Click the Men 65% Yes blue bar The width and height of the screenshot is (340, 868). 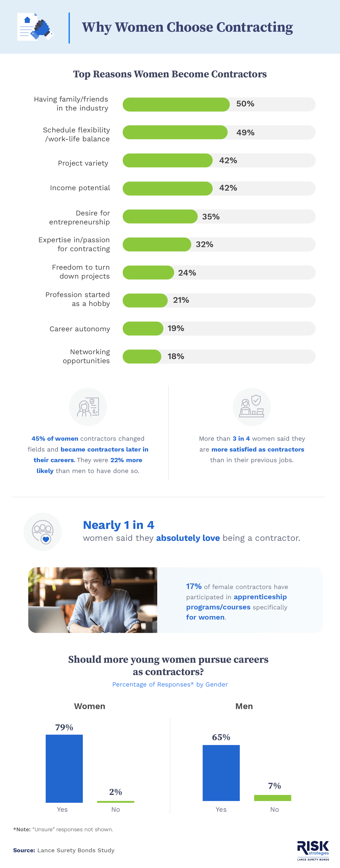click(x=221, y=773)
